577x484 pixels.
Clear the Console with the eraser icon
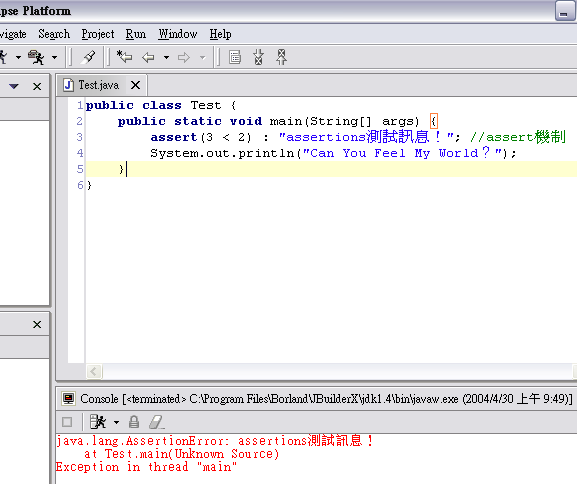[156, 422]
